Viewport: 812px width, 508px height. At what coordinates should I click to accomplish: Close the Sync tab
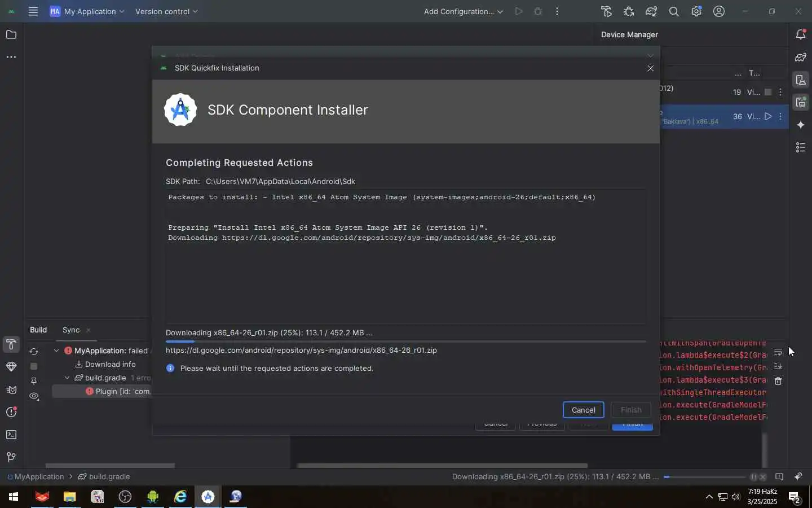point(89,330)
